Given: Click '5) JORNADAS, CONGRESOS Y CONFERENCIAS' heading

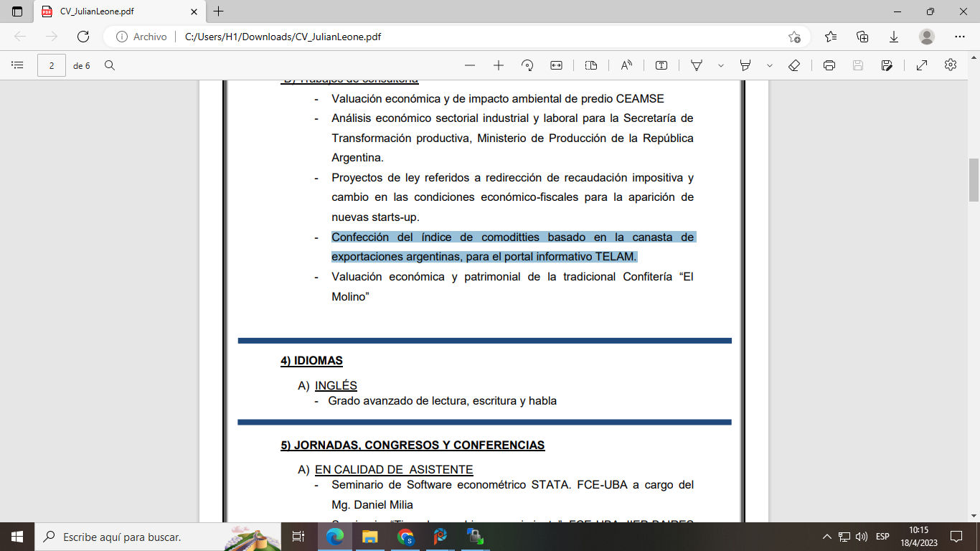Looking at the screenshot, I should tap(413, 446).
